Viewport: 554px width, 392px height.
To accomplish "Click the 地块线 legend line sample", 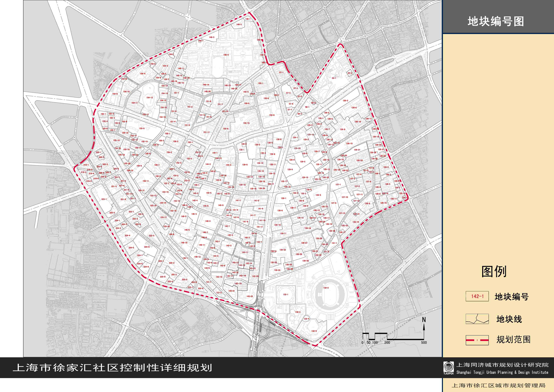I will (477, 319).
